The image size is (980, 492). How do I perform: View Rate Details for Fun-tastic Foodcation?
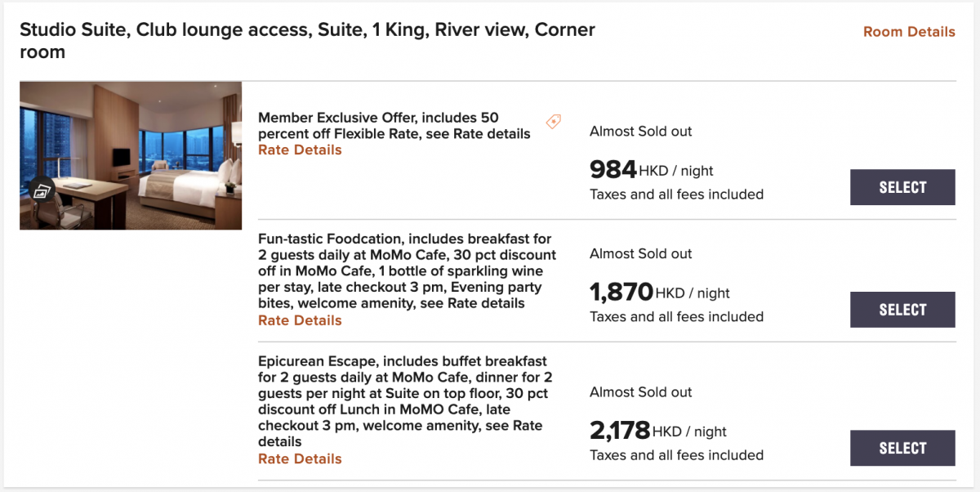tap(300, 320)
